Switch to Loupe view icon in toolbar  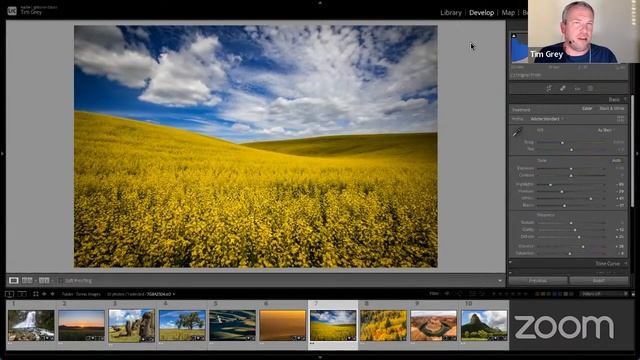tap(13, 280)
